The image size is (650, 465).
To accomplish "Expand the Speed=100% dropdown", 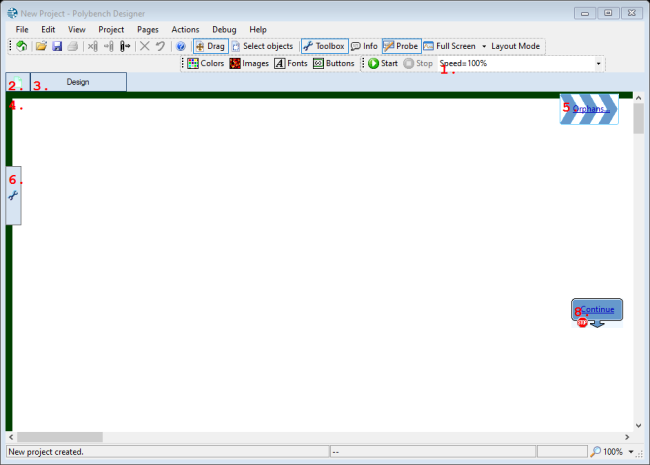I will pos(599,63).
